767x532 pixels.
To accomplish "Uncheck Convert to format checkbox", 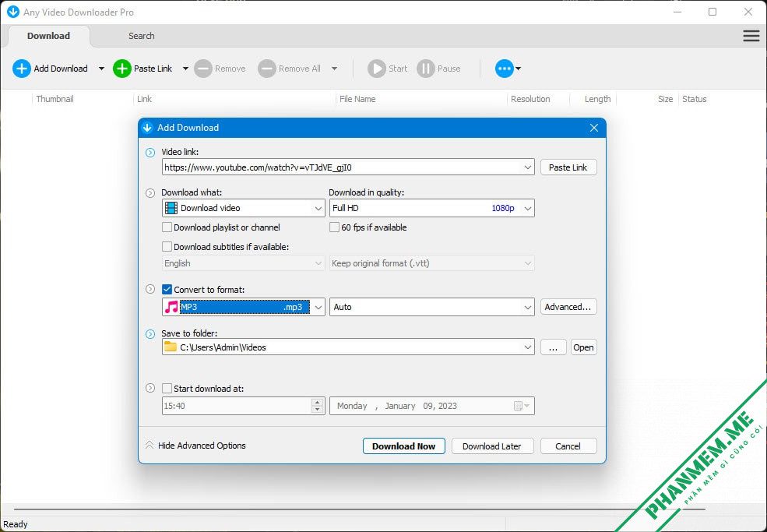I will coord(167,289).
